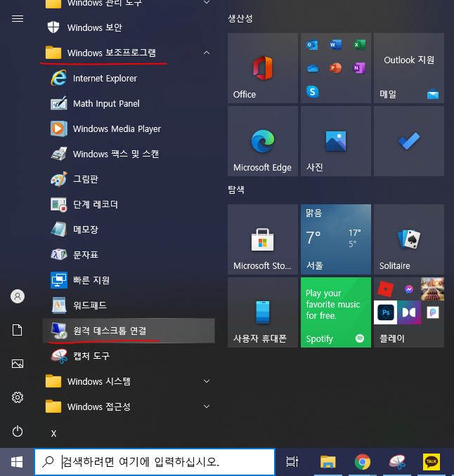
Task: Launch Windows Media Player
Action: click(129, 128)
